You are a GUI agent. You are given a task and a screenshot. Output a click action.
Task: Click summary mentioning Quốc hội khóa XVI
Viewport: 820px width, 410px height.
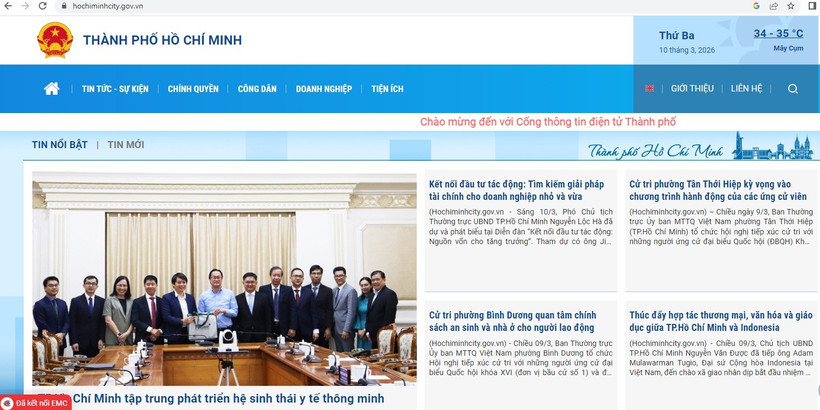click(x=520, y=358)
